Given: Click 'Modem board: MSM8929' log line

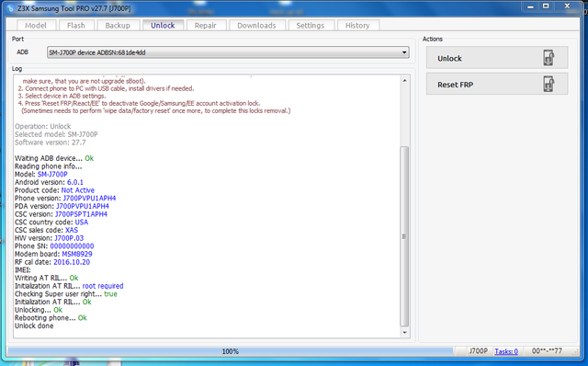Looking at the screenshot, I should 53,254.
